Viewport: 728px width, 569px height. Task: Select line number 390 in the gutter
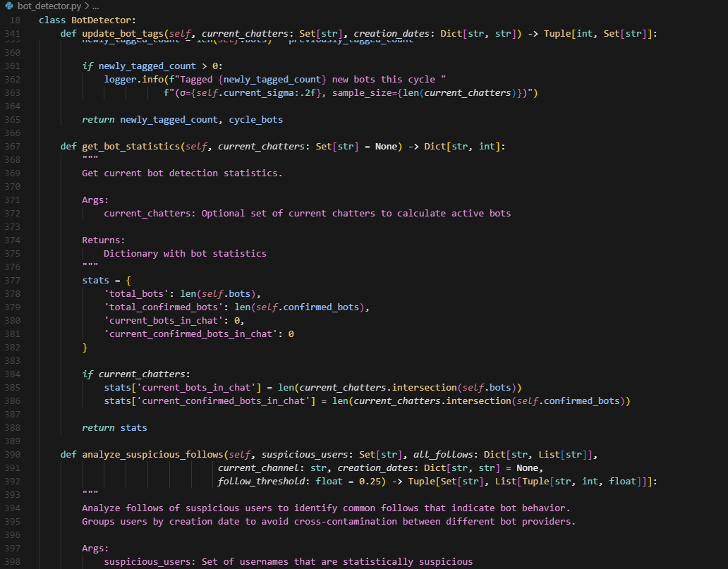(x=13, y=454)
